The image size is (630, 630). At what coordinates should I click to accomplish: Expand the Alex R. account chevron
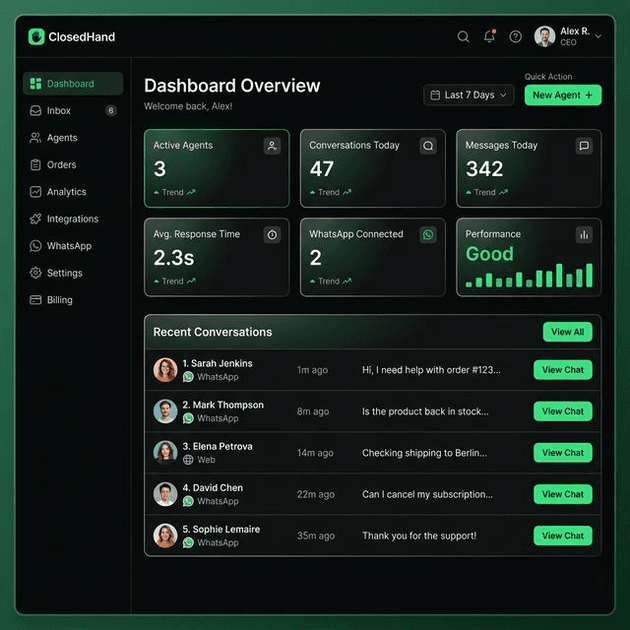tap(598, 37)
